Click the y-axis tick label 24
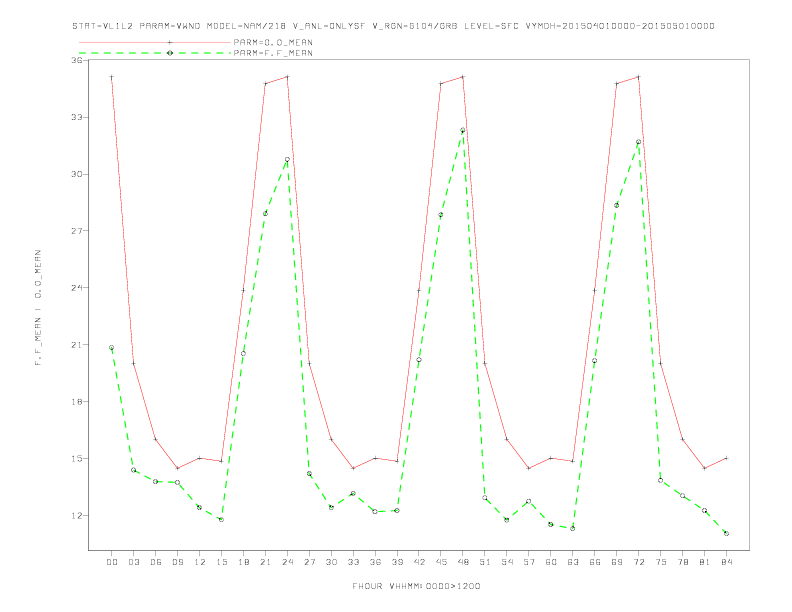Viewport: 792px width, 612px height. click(x=76, y=288)
